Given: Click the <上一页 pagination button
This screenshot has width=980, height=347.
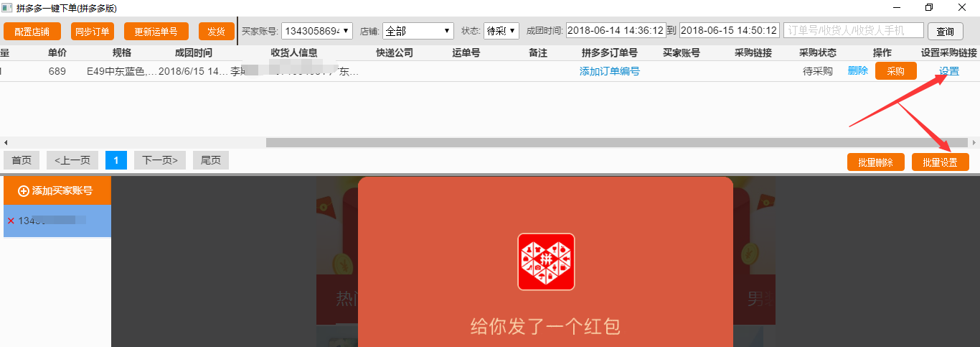Looking at the screenshot, I should tap(72, 160).
